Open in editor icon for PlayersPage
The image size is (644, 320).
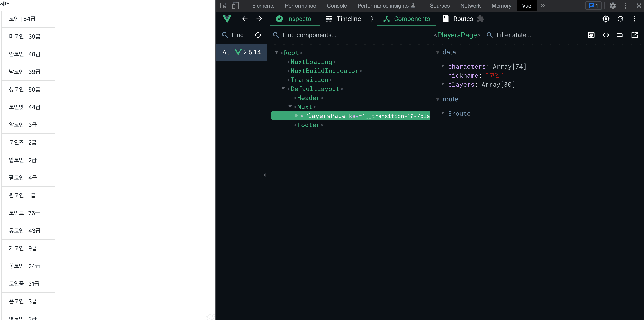coord(634,35)
